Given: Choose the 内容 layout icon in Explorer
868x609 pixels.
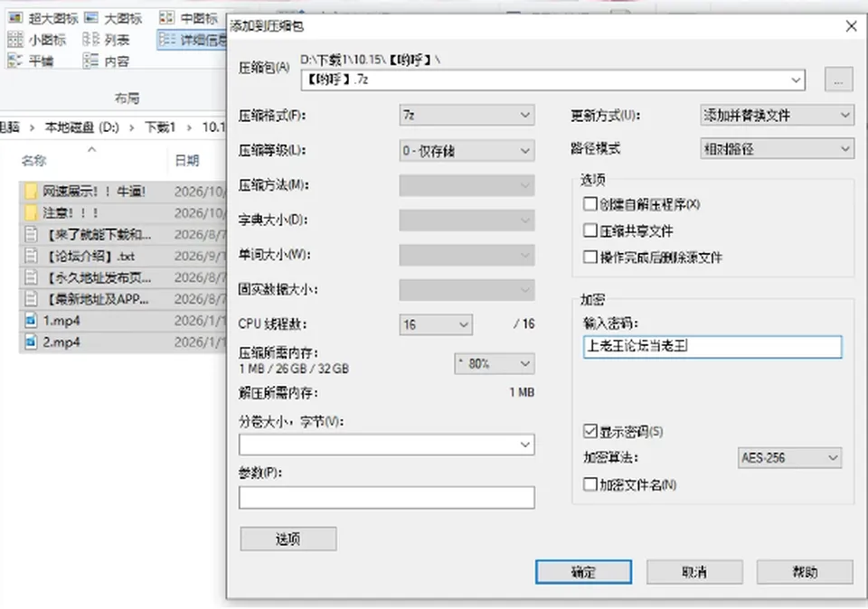Looking at the screenshot, I should click(x=91, y=61).
